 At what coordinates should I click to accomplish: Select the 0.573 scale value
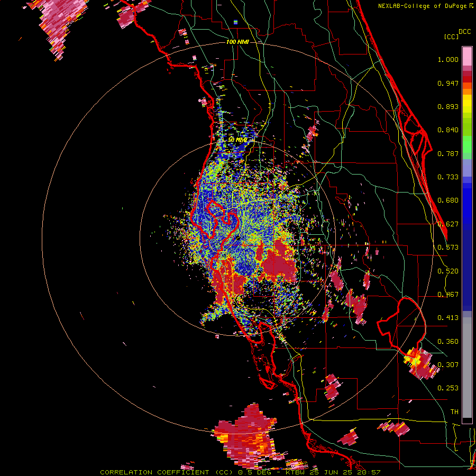tap(448, 248)
